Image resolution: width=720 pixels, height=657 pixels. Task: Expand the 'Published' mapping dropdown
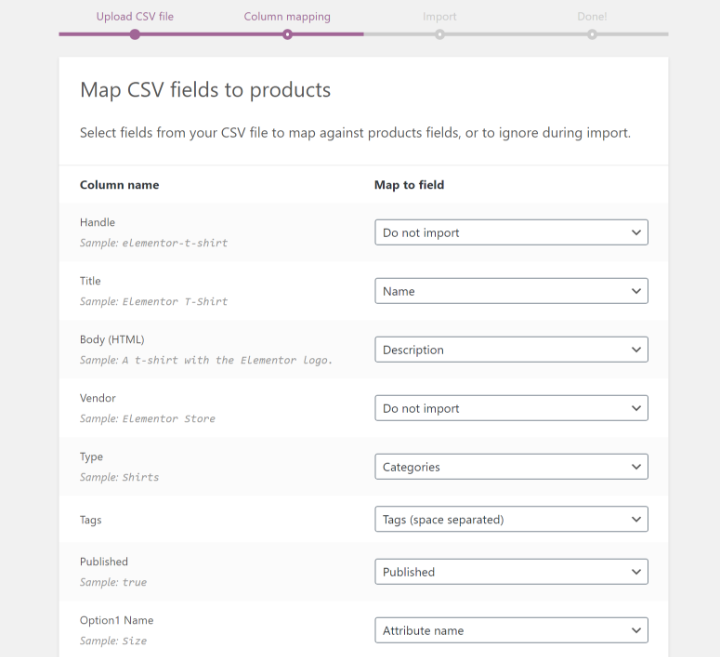[510, 572]
